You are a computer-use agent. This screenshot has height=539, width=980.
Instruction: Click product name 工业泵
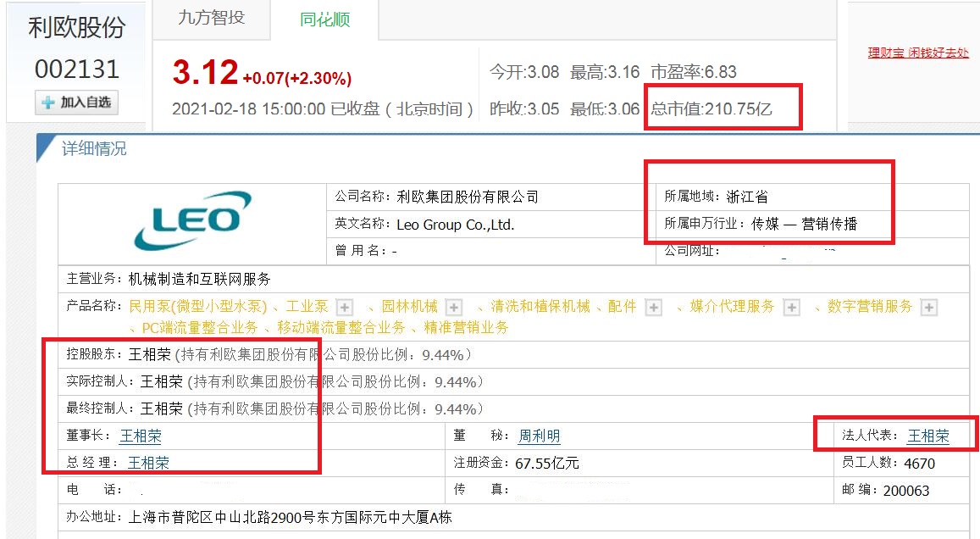click(x=307, y=307)
